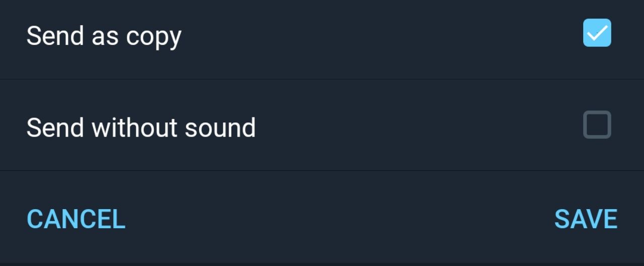
Task: Confirm changes with SAVE
Action: 586,219
